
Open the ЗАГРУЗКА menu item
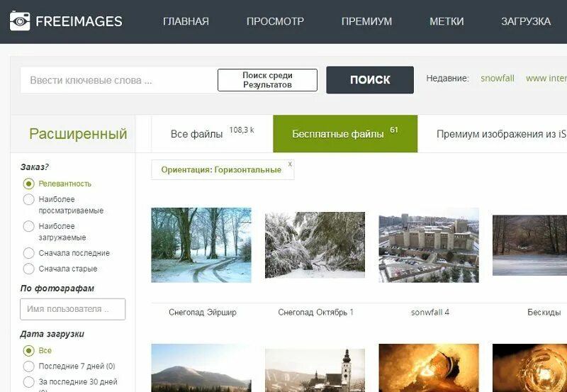[526, 21]
